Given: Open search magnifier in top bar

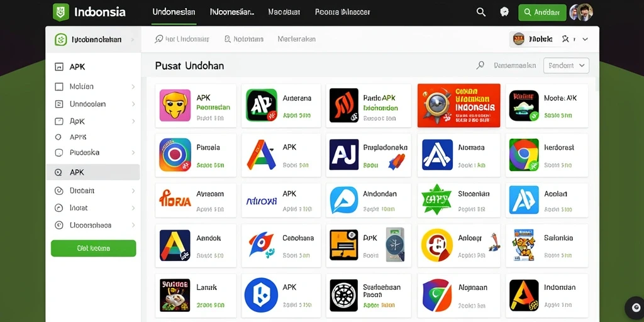Looking at the screenshot, I should point(481,13).
